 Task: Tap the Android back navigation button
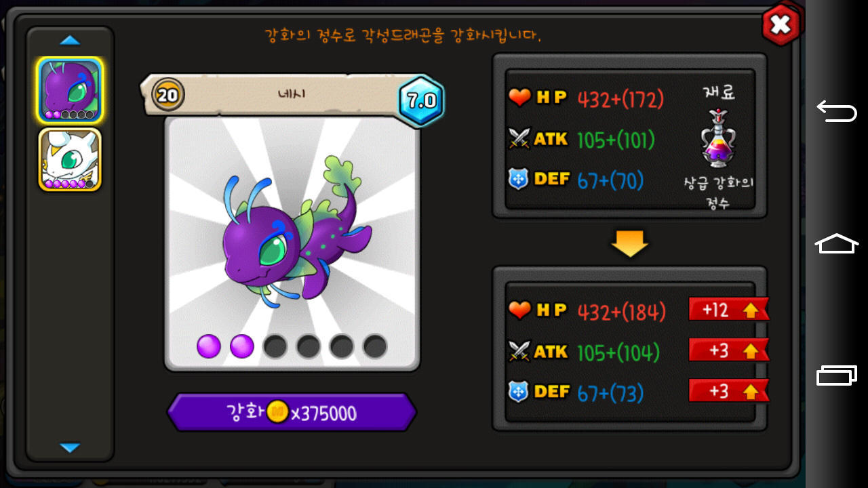pos(837,110)
